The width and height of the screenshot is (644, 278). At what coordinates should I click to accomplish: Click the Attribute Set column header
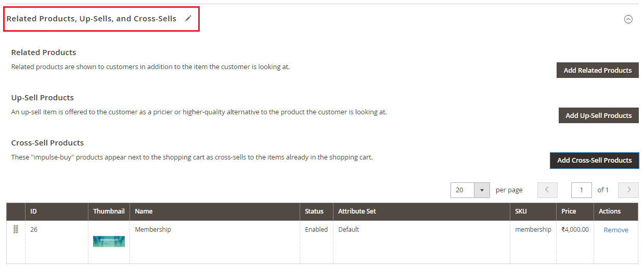(421, 211)
